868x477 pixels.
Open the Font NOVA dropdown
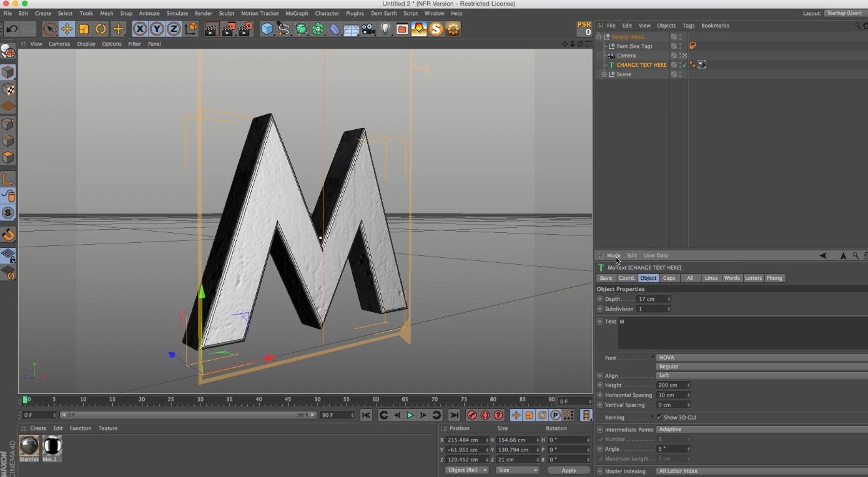click(x=762, y=358)
